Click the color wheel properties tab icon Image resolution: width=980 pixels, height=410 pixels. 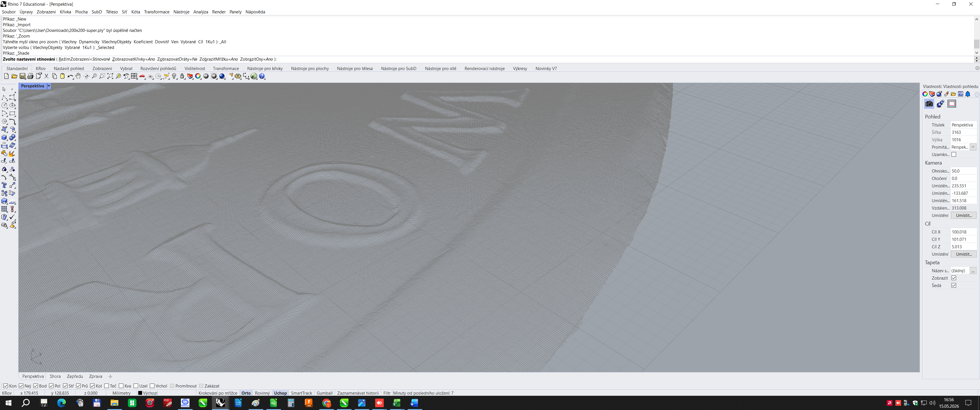coord(925,94)
